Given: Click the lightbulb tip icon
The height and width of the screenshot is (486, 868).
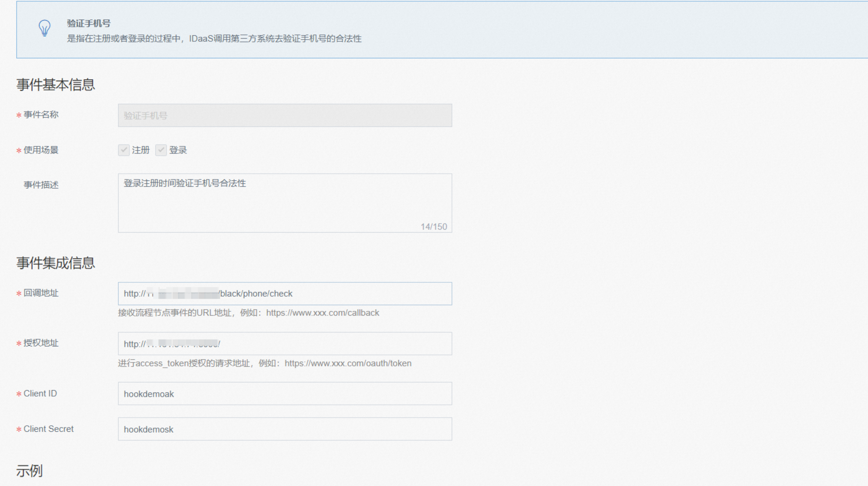Looking at the screenshot, I should click(x=45, y=27).
